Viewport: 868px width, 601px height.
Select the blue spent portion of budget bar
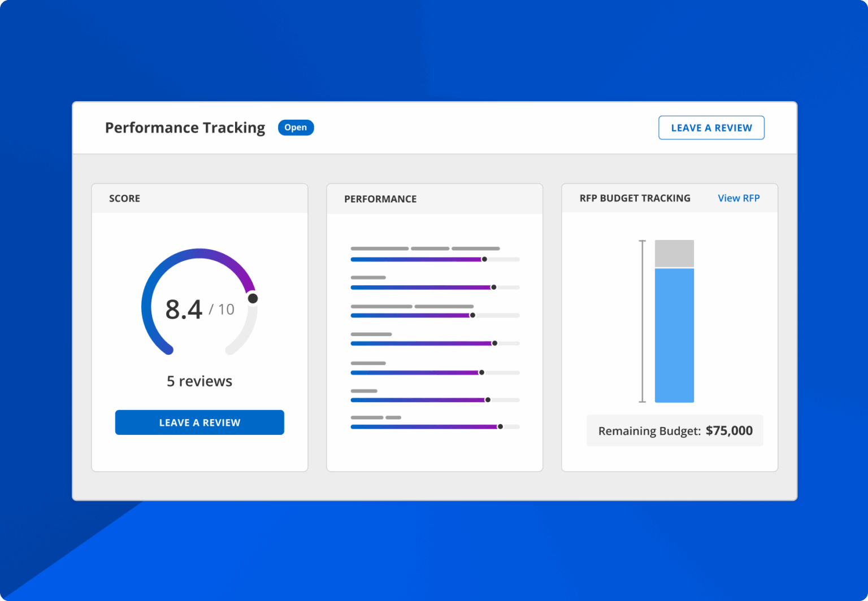tap(674, 335)
